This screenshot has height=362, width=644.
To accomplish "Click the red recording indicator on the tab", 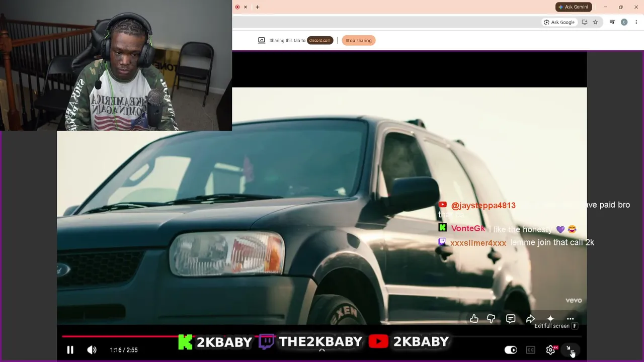I will coord(237,7).
